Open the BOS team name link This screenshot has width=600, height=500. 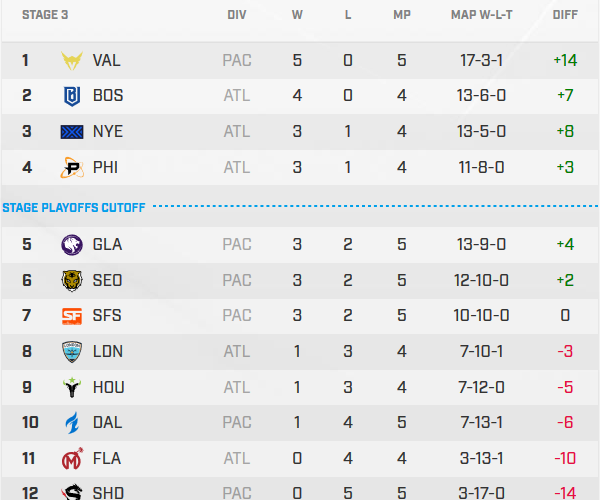point(107,96)
